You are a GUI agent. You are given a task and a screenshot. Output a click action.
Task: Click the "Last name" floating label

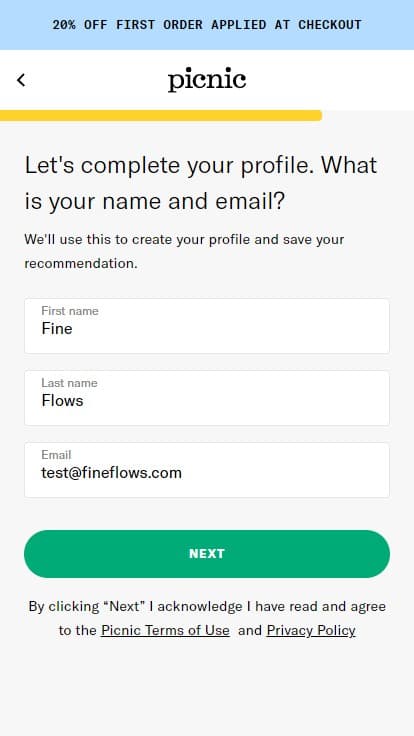point(69,383)
